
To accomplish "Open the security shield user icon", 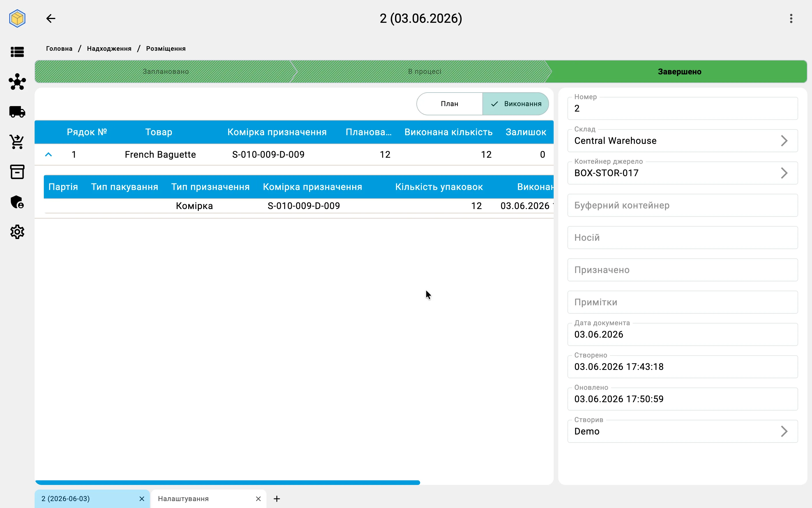I will [x=17, y=202].
